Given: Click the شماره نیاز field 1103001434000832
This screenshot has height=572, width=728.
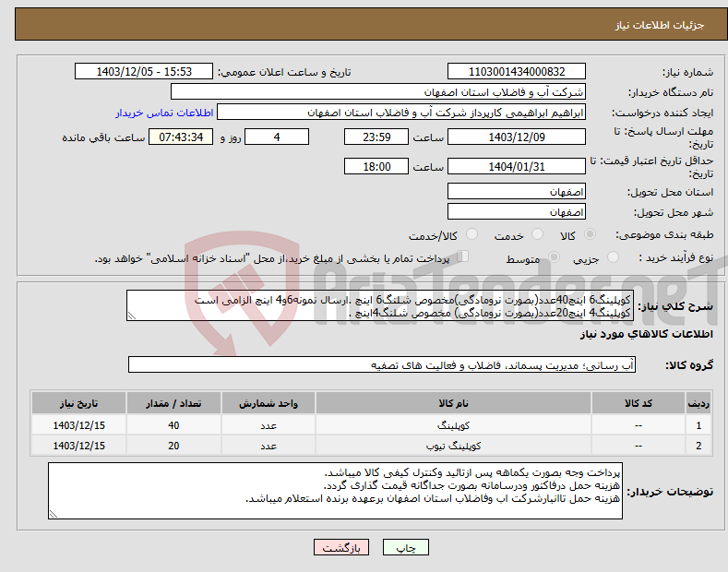Looking at the screenshot, I should [517, 72].
